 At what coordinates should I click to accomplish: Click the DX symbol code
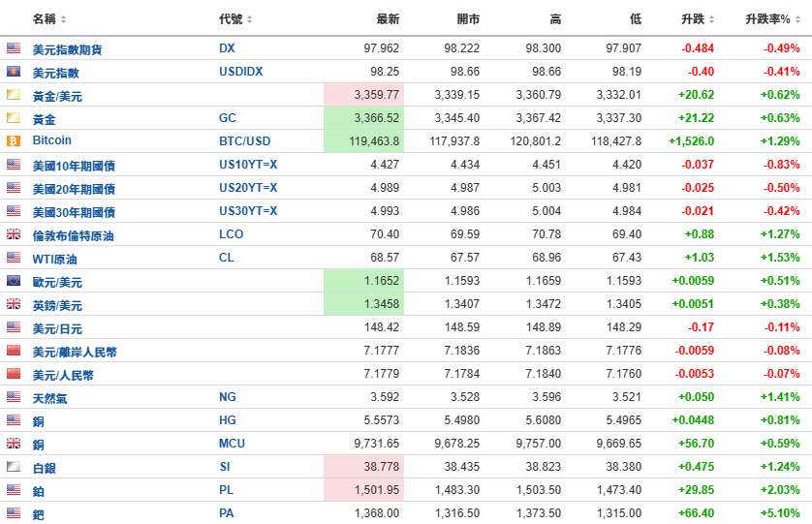tap(227, 48)
